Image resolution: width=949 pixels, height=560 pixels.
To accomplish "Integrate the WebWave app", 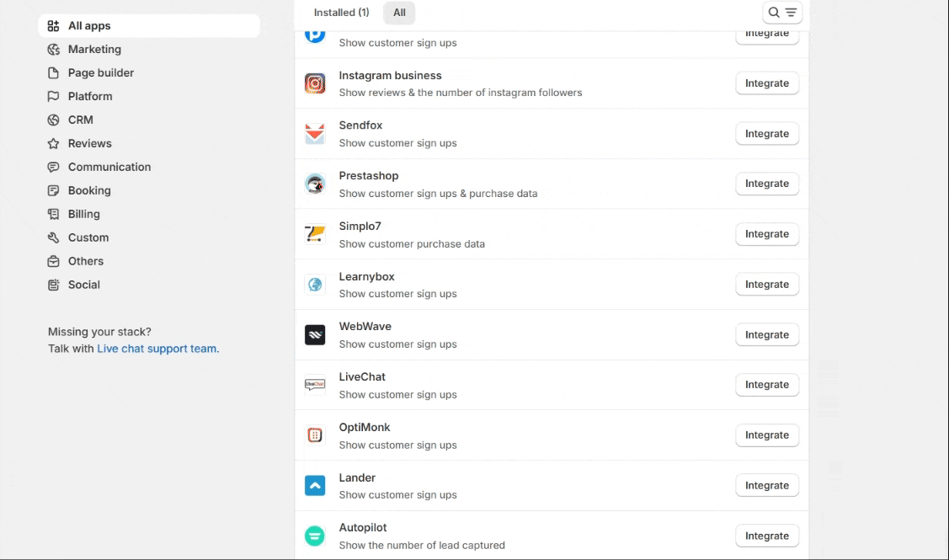I will tap(767, 335).
